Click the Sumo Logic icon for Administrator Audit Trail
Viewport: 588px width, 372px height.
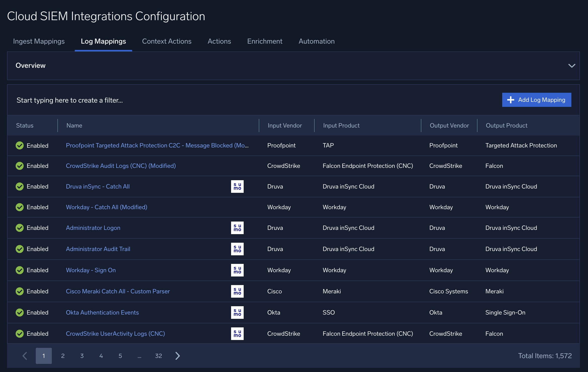pyautogui.click(x=237, y=249)
